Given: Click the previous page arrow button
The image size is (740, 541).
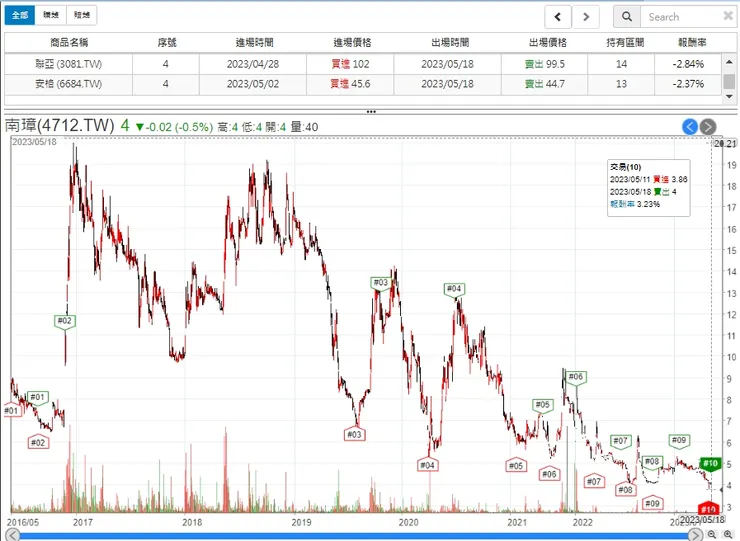Looking at the screenshot, I should pyautogui.click(x=557, y=17).
